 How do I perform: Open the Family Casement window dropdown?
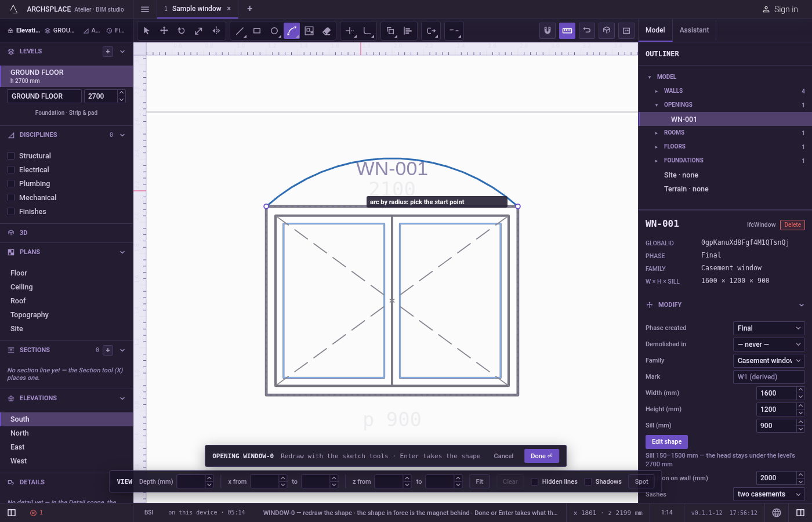point(768,361)
